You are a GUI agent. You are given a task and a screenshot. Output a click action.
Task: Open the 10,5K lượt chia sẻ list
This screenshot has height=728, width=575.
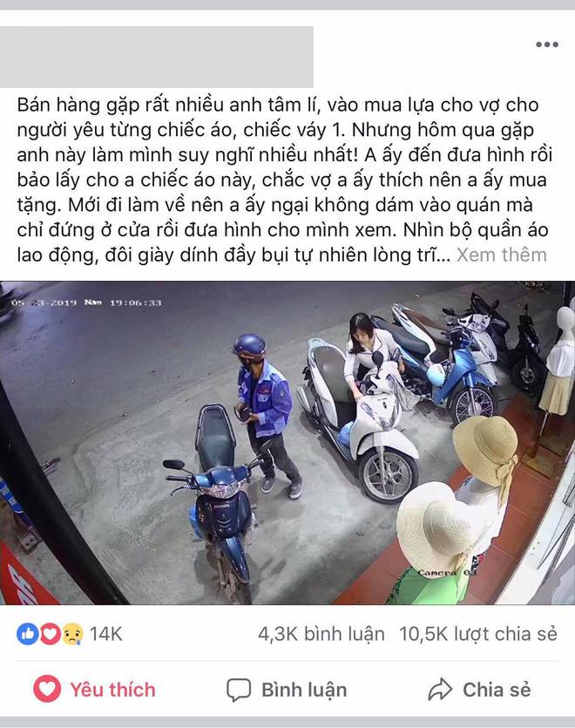(x=478, y=634)
